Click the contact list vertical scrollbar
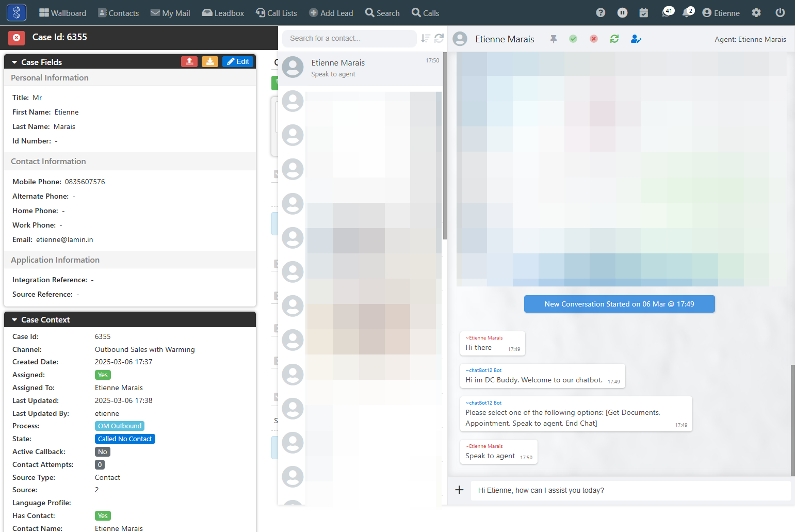 [x=445, y=146]
